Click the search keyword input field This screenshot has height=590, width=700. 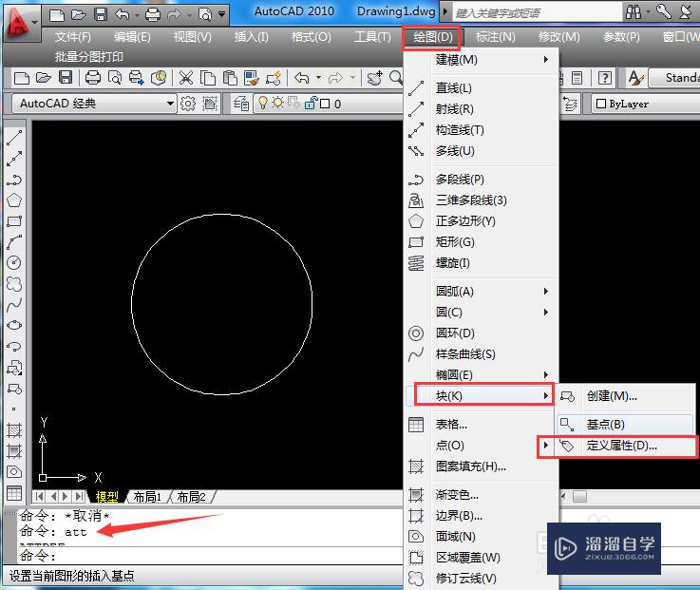point(537,13)
